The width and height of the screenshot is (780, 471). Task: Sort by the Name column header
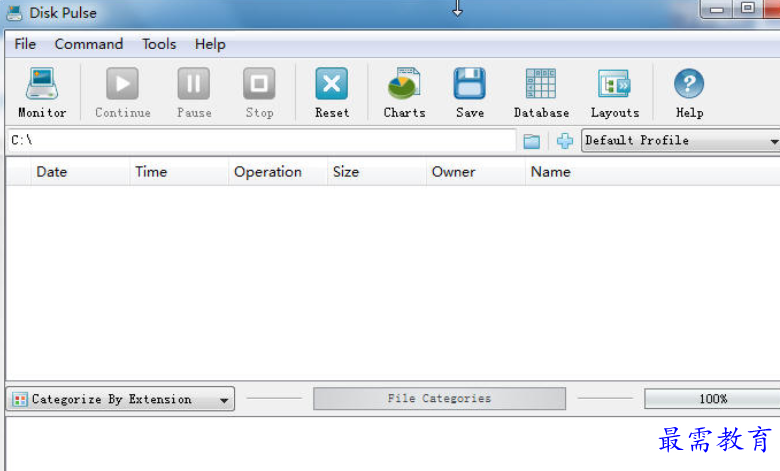click(x=653, y=172)
